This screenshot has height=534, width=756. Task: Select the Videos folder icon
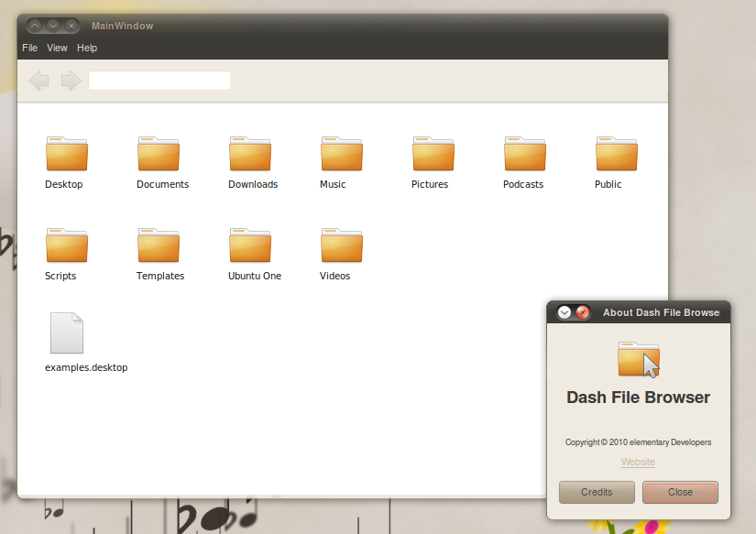coord(340,245)
